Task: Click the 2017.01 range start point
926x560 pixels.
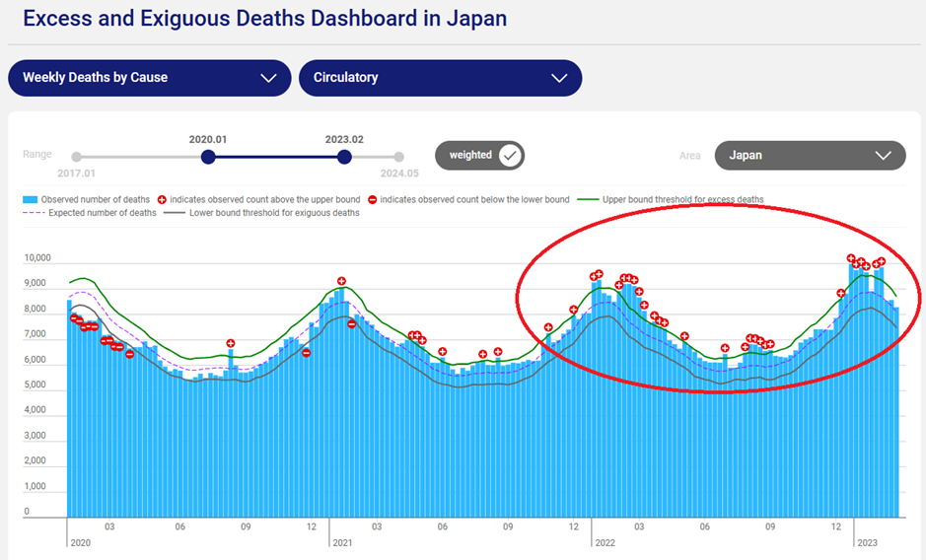Action: 76,156
